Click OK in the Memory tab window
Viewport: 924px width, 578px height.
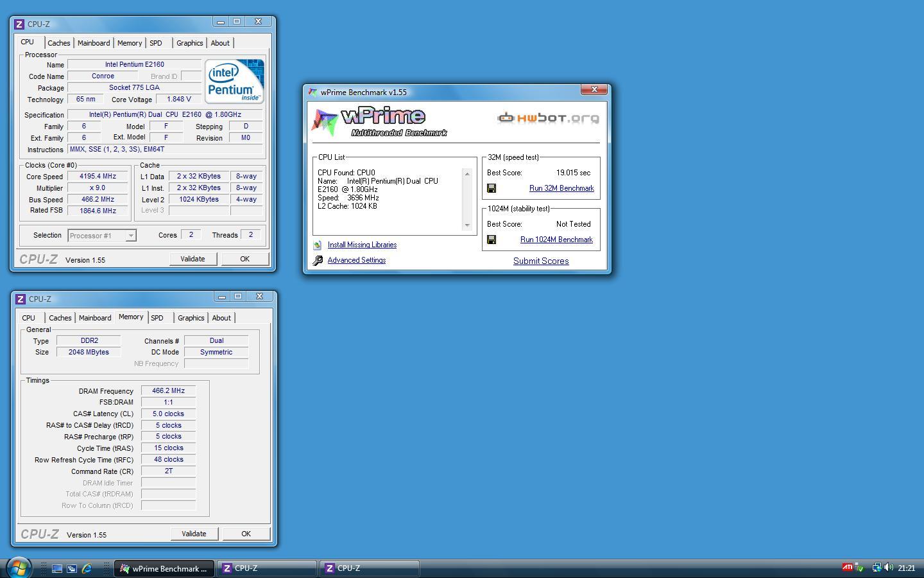pyautogui.click(x=246, y=534)
